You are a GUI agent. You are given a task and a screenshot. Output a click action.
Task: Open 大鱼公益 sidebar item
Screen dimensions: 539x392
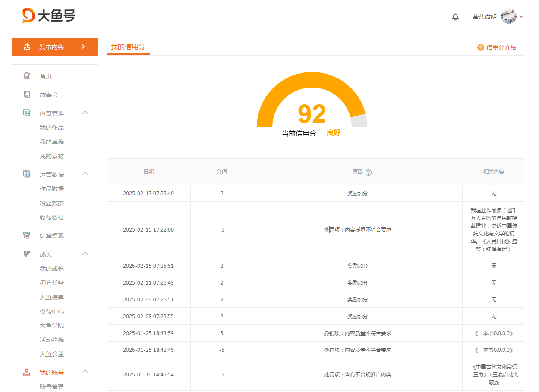coord(52,354)
